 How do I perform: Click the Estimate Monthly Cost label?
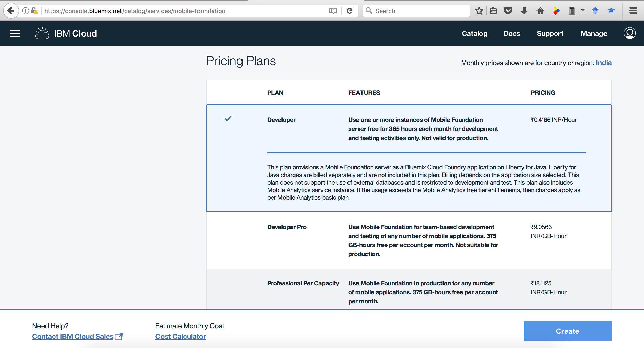[x=190, y=326]
